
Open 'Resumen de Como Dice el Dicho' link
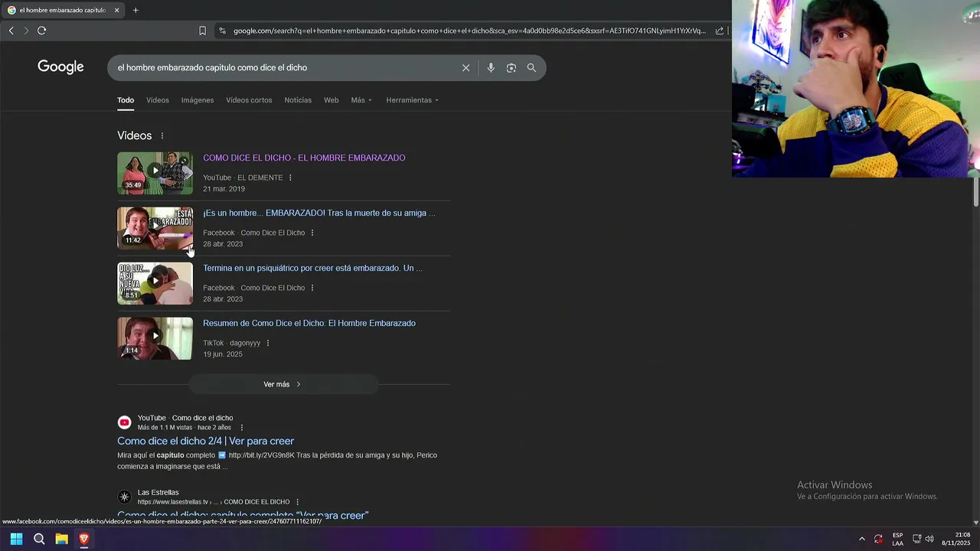309,323
